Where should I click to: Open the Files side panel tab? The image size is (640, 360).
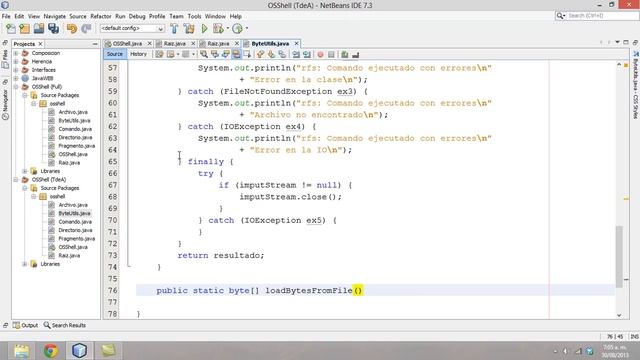tap(5, 60)
